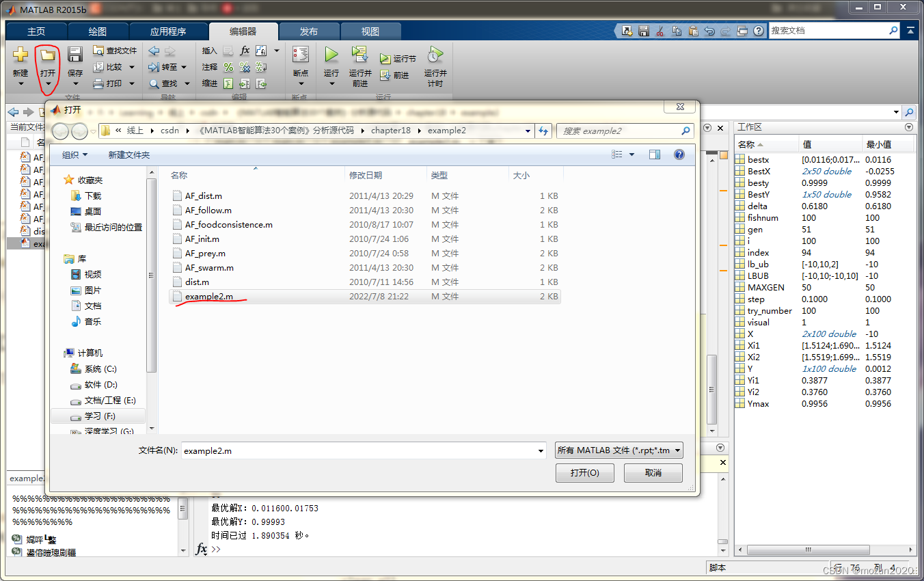
Task: Click the ribbon navigate-back blue arrow
Action: (x=154, y=51)
